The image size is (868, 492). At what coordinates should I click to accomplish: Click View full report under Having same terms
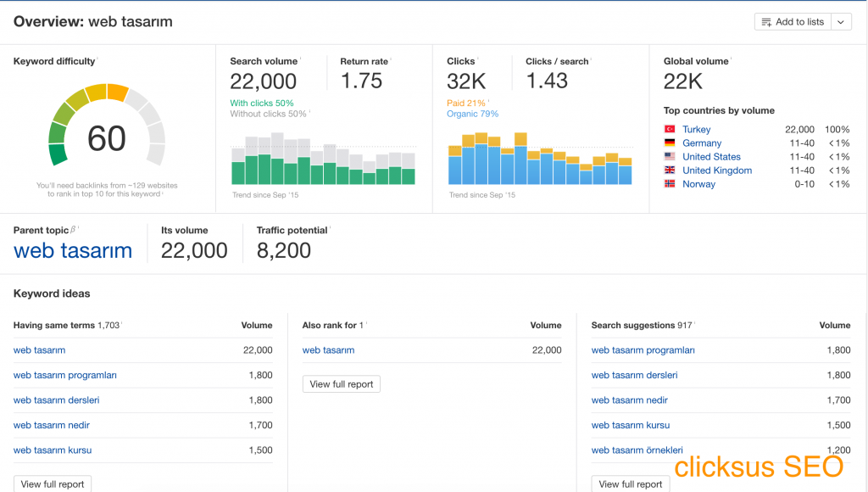[x=52, y=484]
